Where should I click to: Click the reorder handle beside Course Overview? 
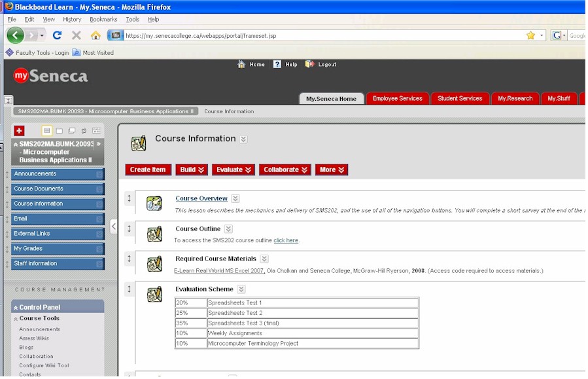coord(129,198)
